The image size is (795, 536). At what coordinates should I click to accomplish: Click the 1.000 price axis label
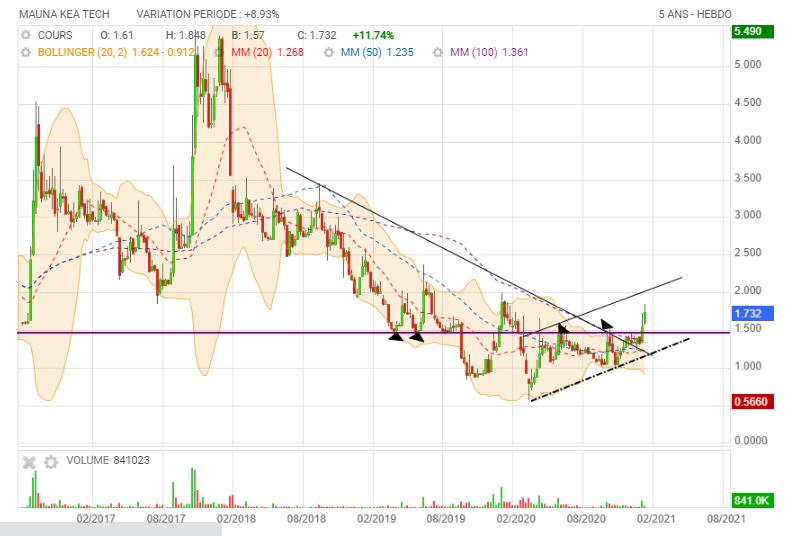tap(748, 366)
